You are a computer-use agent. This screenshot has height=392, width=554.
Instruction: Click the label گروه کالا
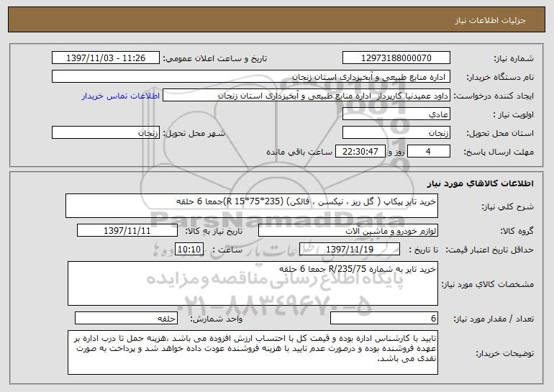tap(517, 231)
